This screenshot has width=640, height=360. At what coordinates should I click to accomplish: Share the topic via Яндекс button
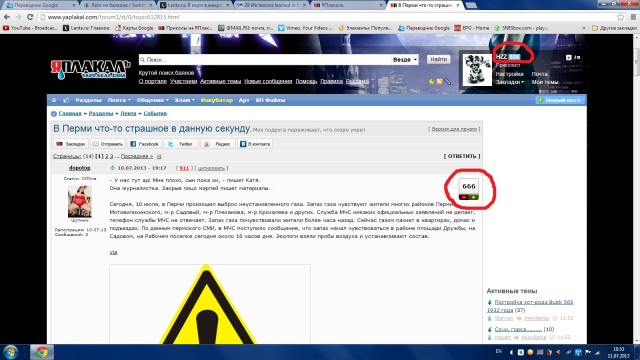[x=218, y=144]
